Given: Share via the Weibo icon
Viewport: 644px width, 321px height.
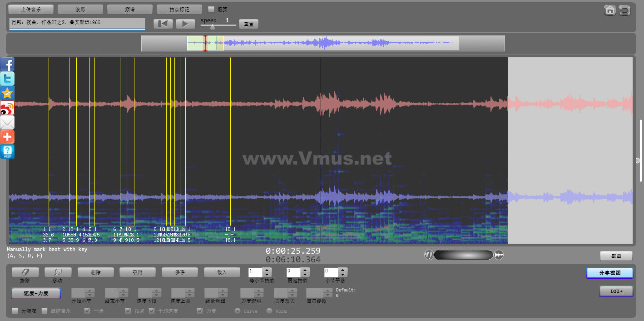Looking at the screenshot, I should [7, 108].
